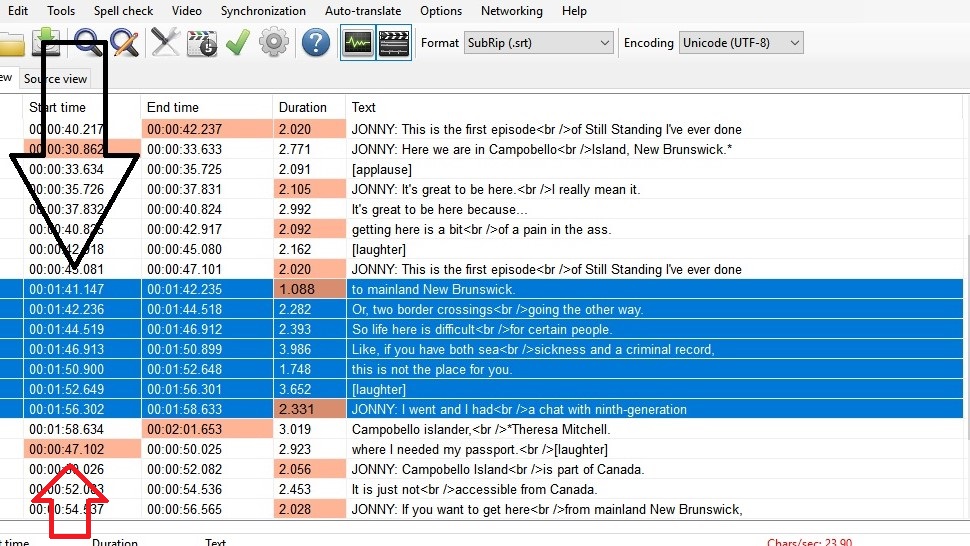970x546 pixels.
Task: Click the blue Help question mark icon
Action: 315,43
